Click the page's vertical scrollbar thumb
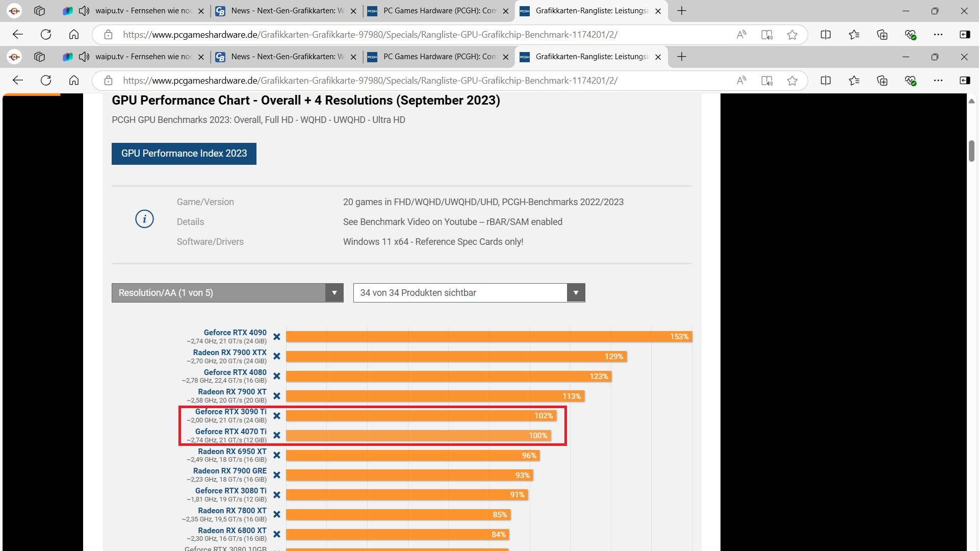This screenshot has width=980, height=551. coord(971,151)
